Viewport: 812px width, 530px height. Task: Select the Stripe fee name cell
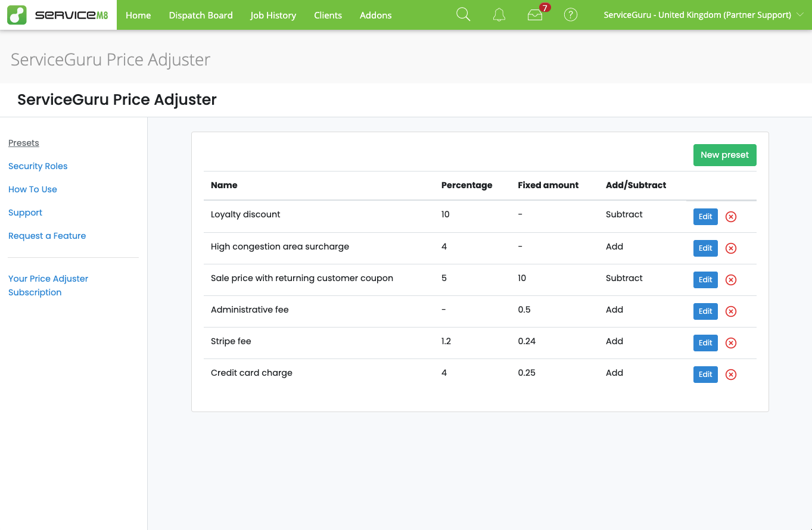(231, 341)
